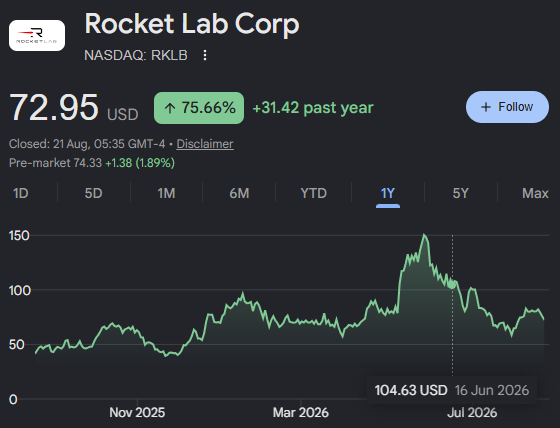
Task: Click the 104.63 USD tooltip value
Action: (x=411, y=390)
